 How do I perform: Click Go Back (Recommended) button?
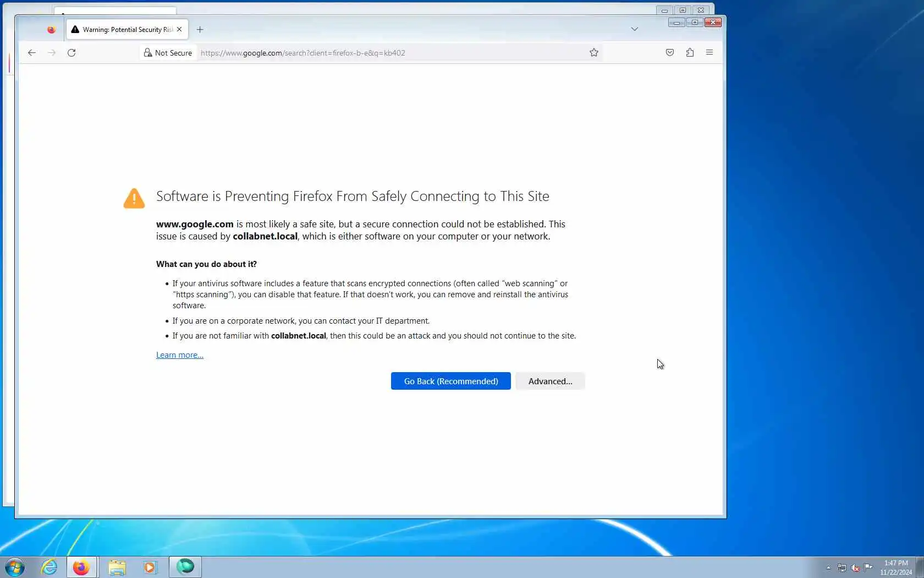coord(451,381)
